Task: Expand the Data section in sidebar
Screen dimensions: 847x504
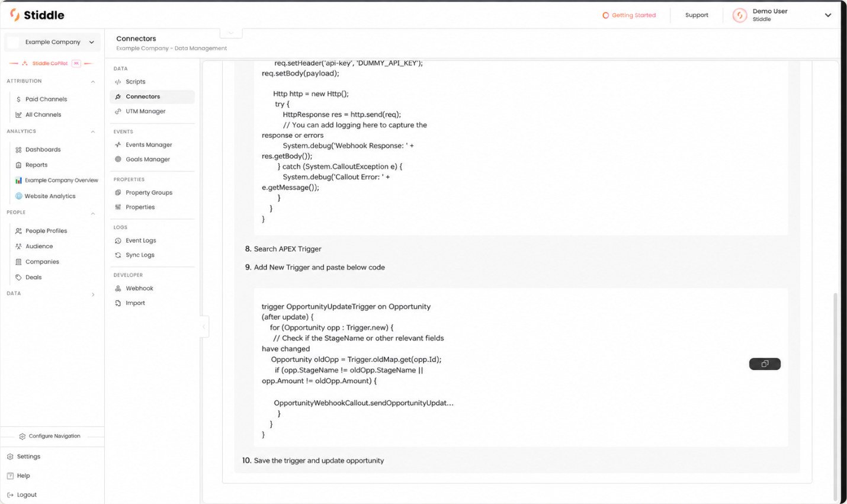Action: (93, 294)
